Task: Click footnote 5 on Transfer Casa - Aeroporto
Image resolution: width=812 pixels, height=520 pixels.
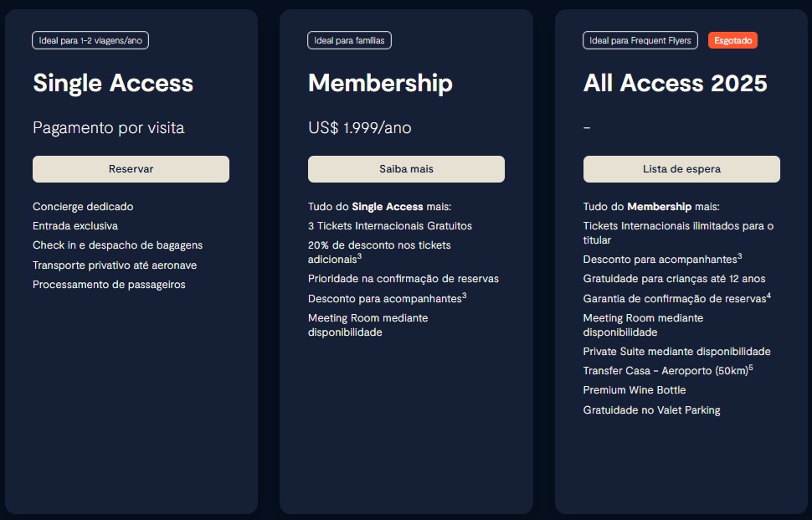Action: (x=751, y=368)
